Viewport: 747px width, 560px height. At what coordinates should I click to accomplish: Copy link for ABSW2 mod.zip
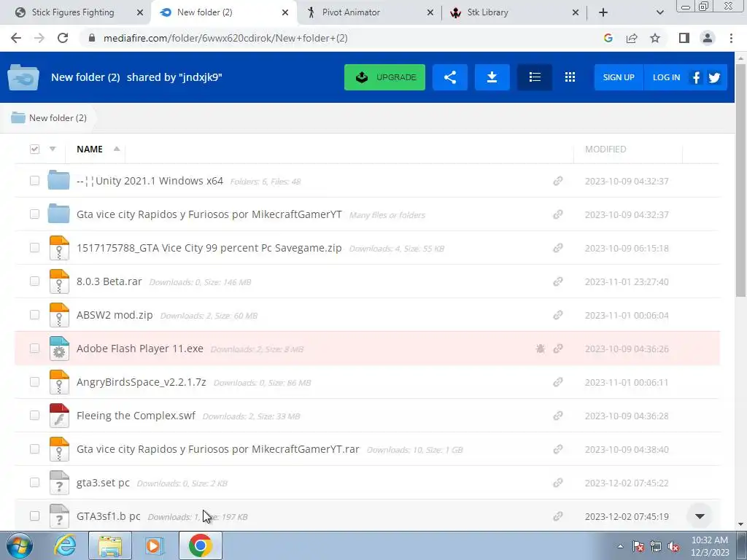pyautogui.click(x=558, y=315)
